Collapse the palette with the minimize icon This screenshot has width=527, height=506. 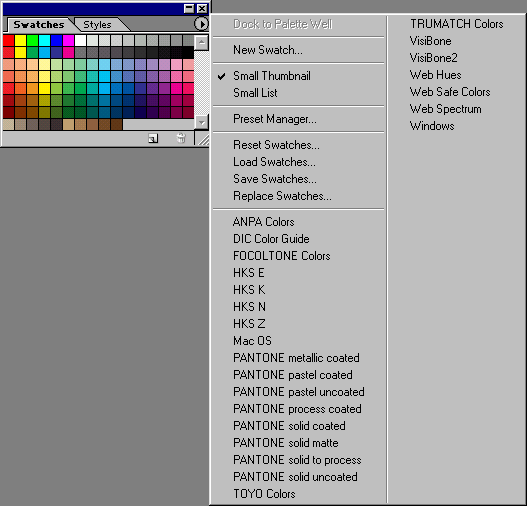(x=189, y=8)
